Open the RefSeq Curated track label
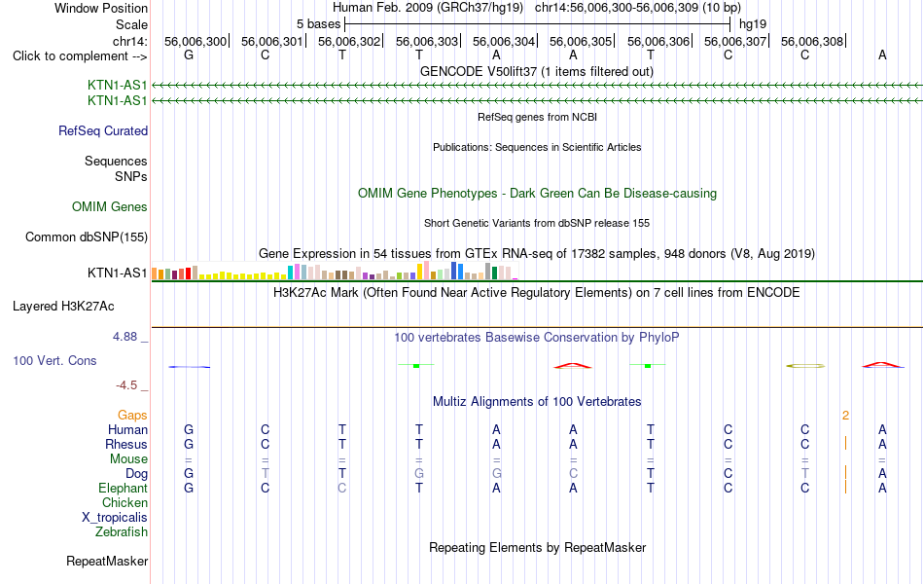Viewport: 924px width, 584px height. pyautogui.click(x=103, y=131)
